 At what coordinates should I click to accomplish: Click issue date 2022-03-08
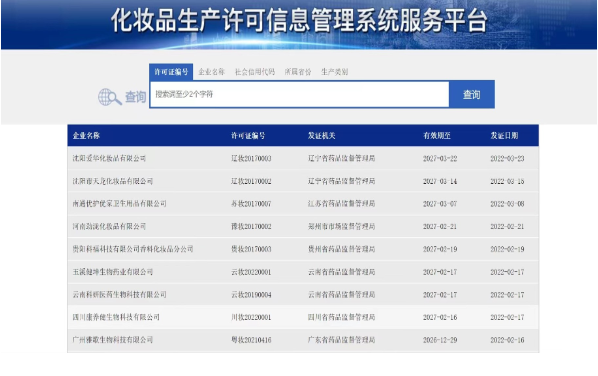[507, 204]
